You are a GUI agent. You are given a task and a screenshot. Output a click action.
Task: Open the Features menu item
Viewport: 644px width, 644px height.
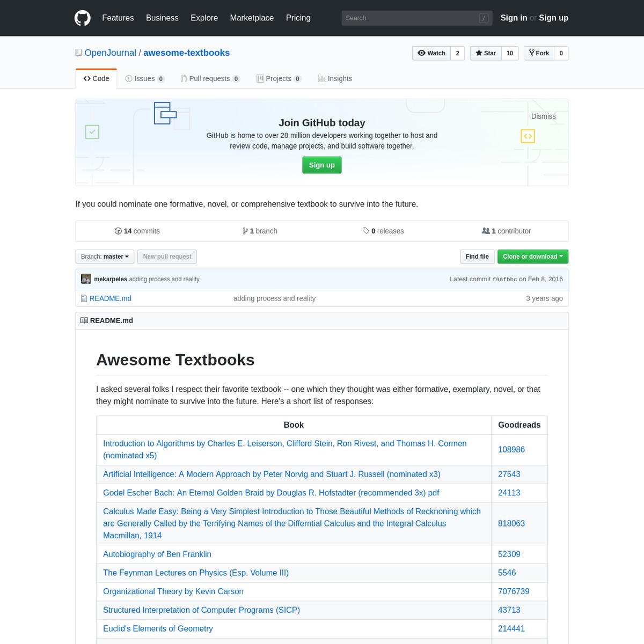click(x=118, y=18)
